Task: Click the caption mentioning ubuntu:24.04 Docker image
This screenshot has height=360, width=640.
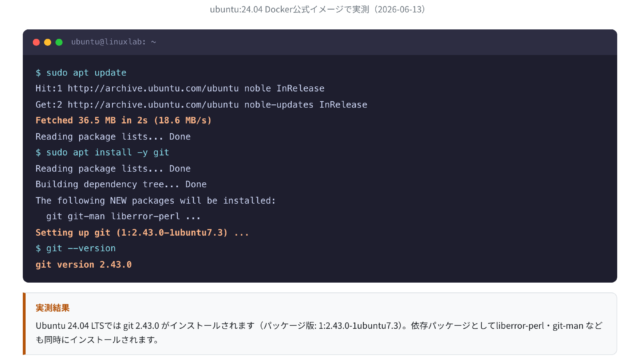Action: pos(318,9)
